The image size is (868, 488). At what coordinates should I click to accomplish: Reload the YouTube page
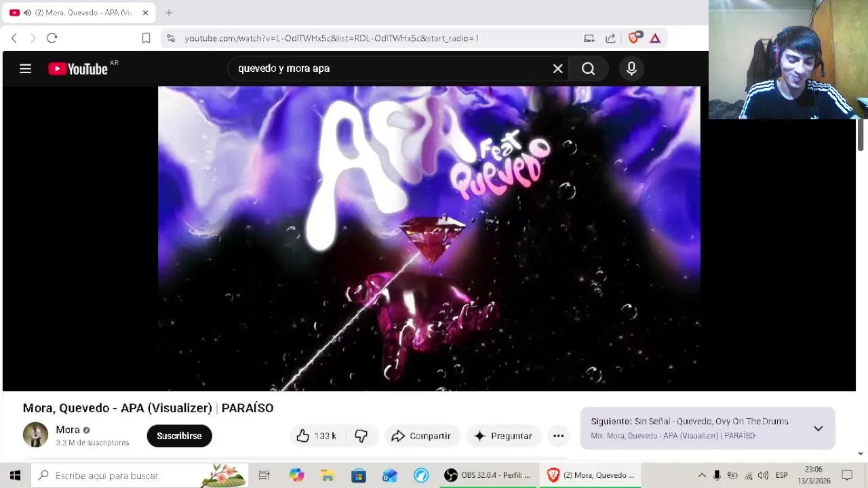click(x=52, y=38)
